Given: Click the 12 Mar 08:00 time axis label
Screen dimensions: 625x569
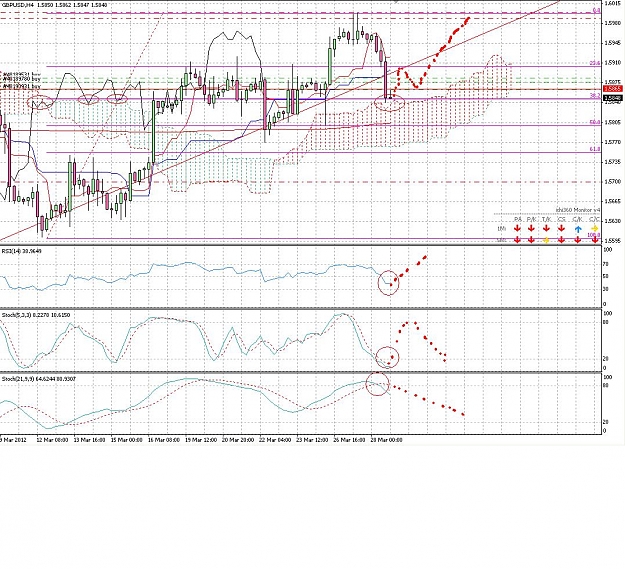Looking at the screenshot, I should [x=52, y=440].
